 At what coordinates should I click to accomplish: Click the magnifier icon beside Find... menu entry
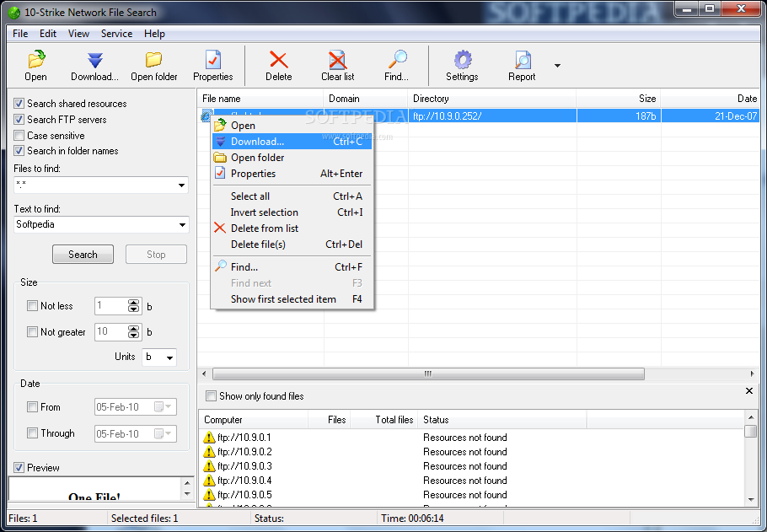coord(221,266)
